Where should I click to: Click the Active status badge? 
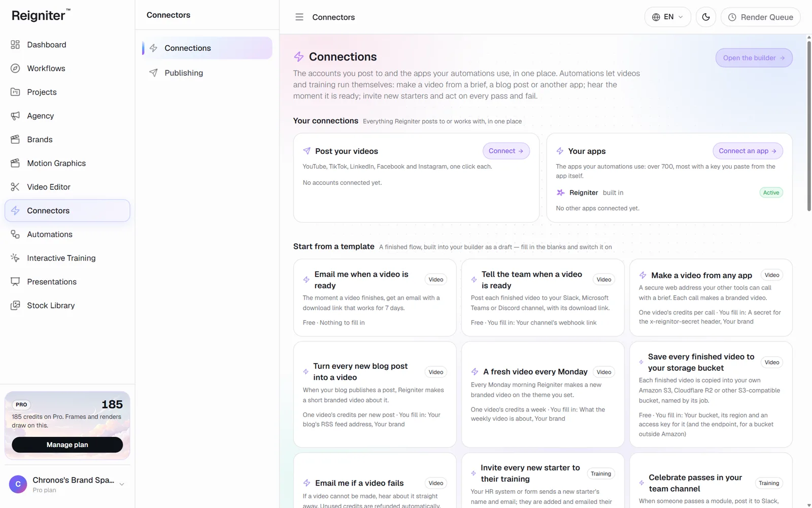coord(771,193)
